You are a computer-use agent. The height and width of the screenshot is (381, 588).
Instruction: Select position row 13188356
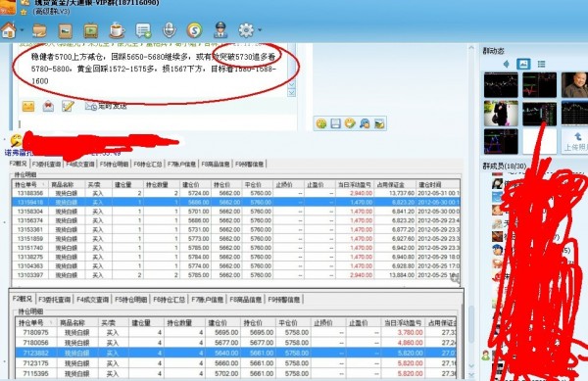click(x=236, y=193)
